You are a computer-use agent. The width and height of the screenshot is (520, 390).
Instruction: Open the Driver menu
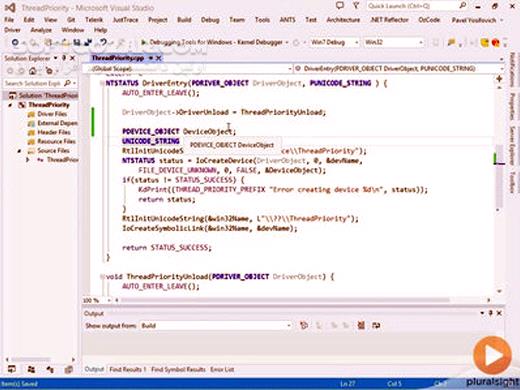[12, 30]
